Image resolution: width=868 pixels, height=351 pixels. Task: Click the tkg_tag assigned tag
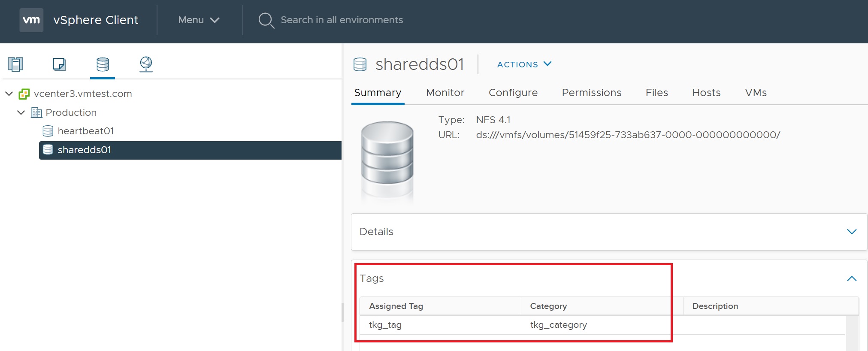click(385, 325)
